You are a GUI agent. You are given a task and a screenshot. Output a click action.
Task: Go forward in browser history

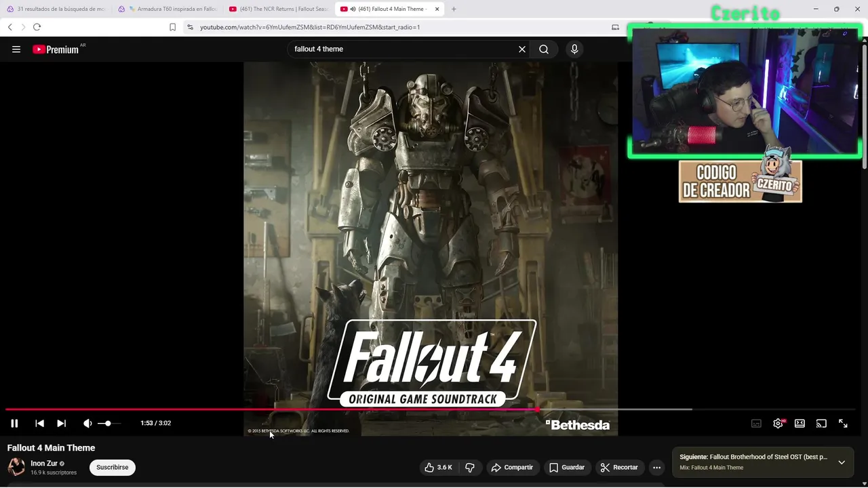coord(23,27)
